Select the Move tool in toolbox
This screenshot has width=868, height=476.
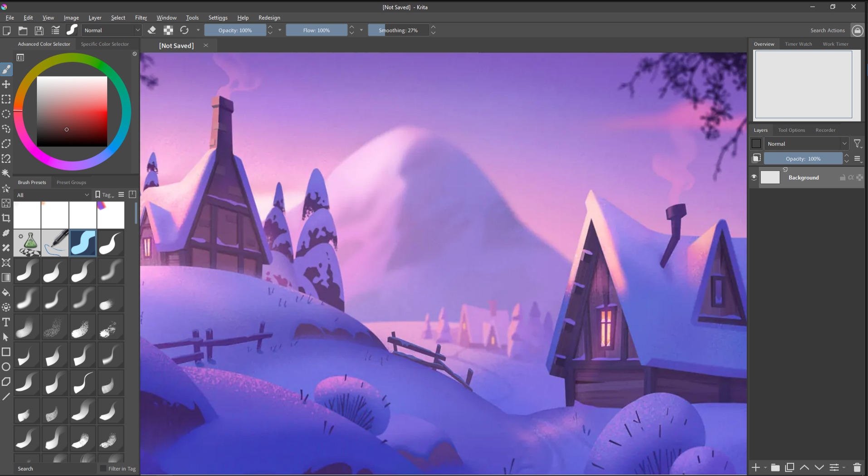[x=6, y=84]
